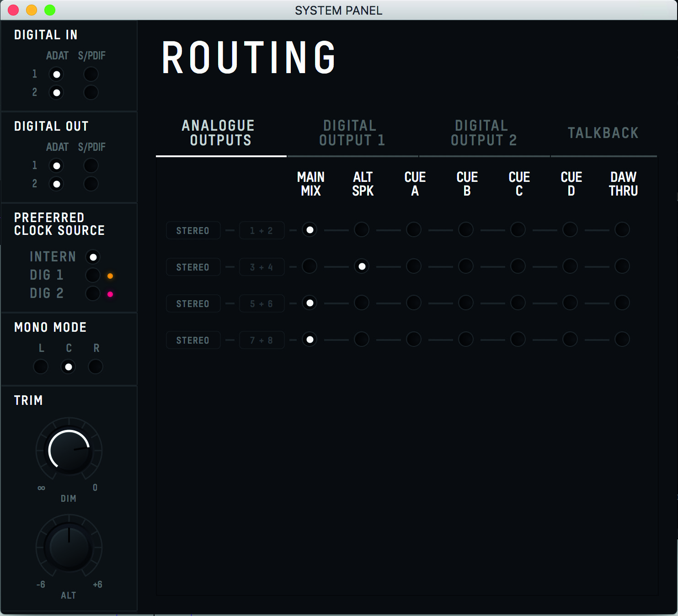
Task: Route outputs 1 + 2 to CUE C
Action: (x=518, y=229)
